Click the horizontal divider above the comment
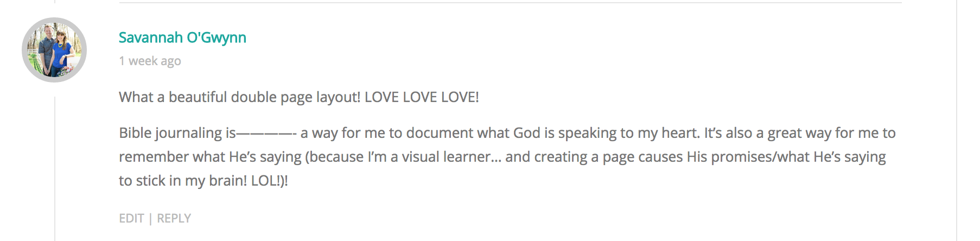Viewport: 980px width, 241px height. (x=510, y=3)
